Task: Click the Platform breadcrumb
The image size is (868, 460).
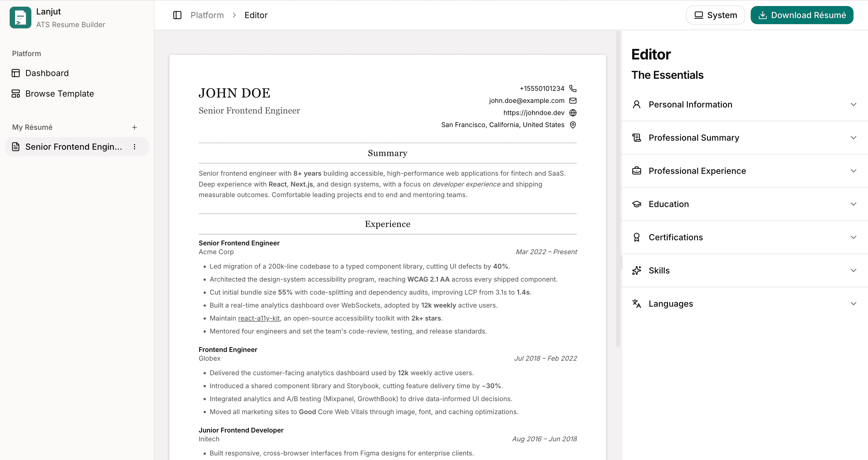Action: (x=207, y=15)
